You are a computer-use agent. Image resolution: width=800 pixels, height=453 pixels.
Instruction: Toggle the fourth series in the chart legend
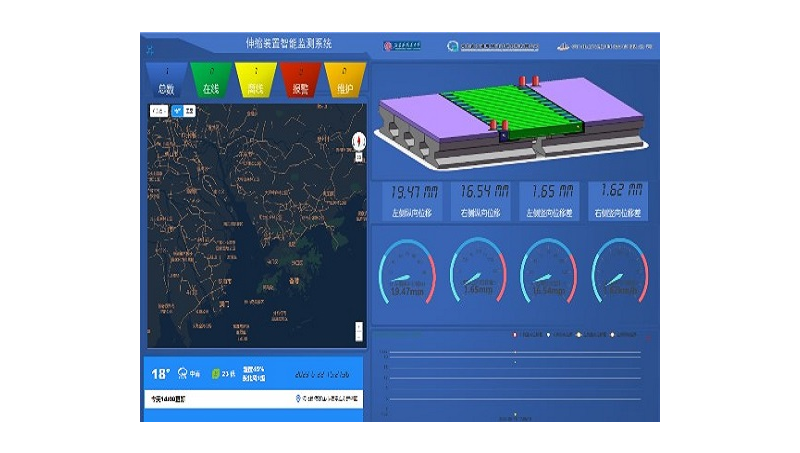coord(623,335)
